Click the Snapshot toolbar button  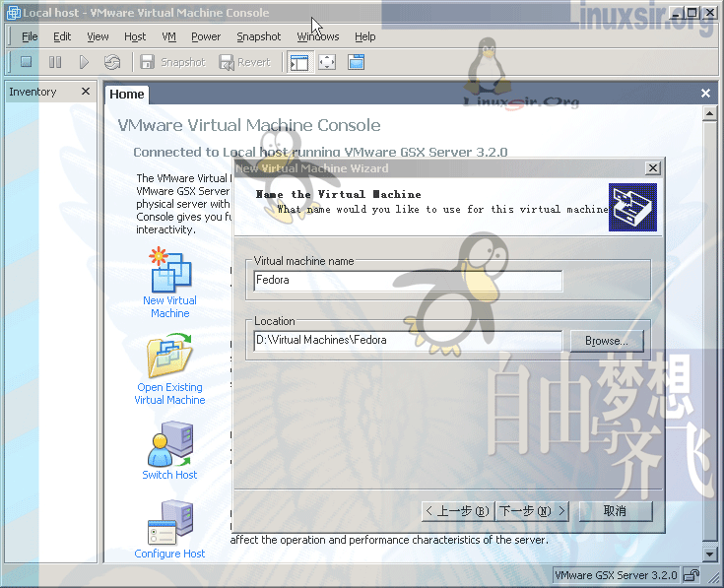[172, 62]
